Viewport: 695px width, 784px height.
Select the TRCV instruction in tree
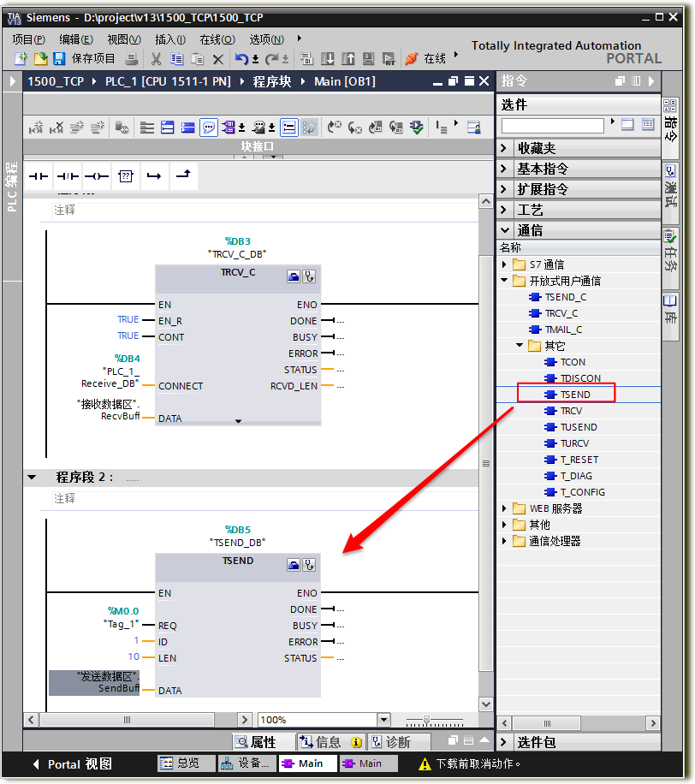coord(571,411)
